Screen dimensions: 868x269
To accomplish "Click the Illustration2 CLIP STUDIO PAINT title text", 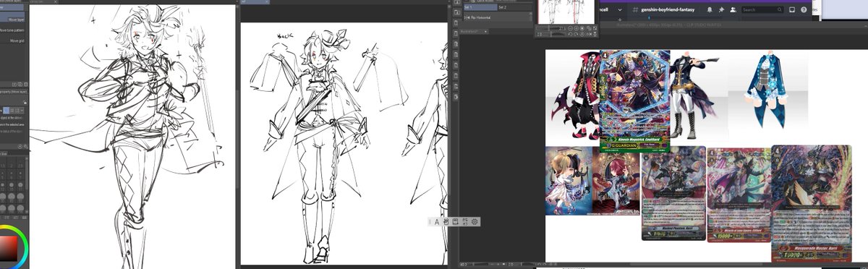I will (669, 25).
